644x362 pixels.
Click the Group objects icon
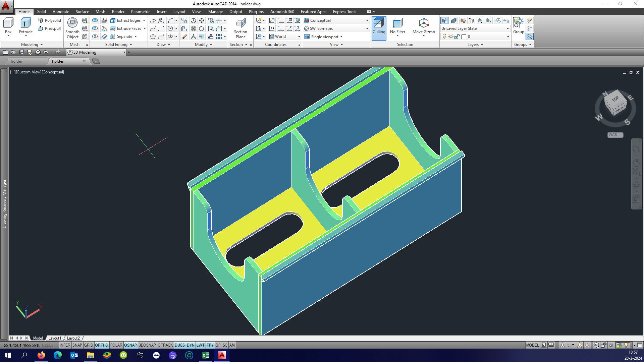pos(518,25)
